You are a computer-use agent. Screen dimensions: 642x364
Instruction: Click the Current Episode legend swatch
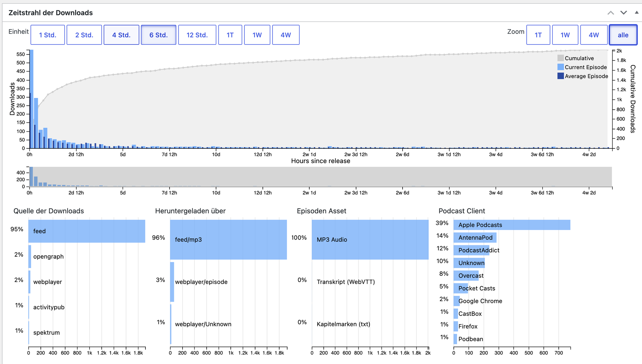click(x=561, y=67)
